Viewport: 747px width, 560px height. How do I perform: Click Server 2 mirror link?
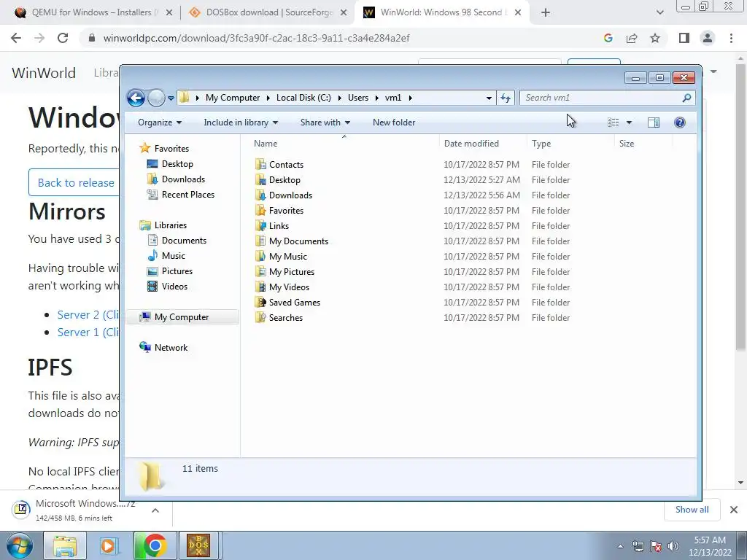(x=88, y=315)
